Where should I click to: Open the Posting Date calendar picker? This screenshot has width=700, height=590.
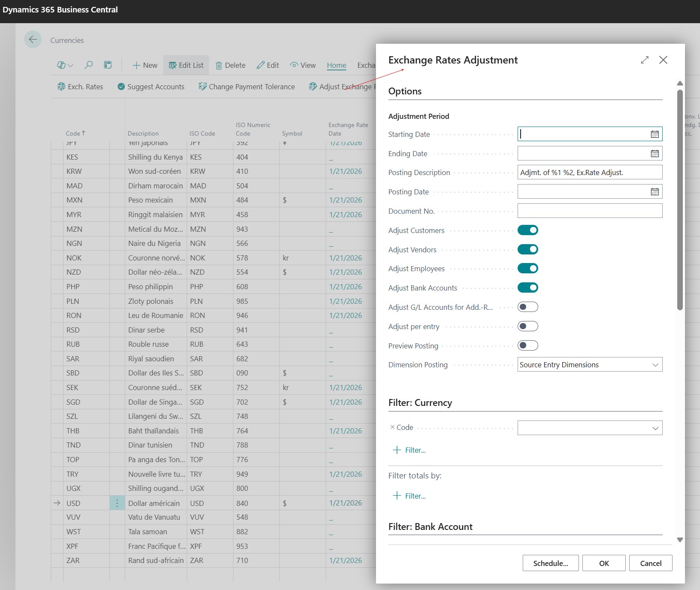655,192
